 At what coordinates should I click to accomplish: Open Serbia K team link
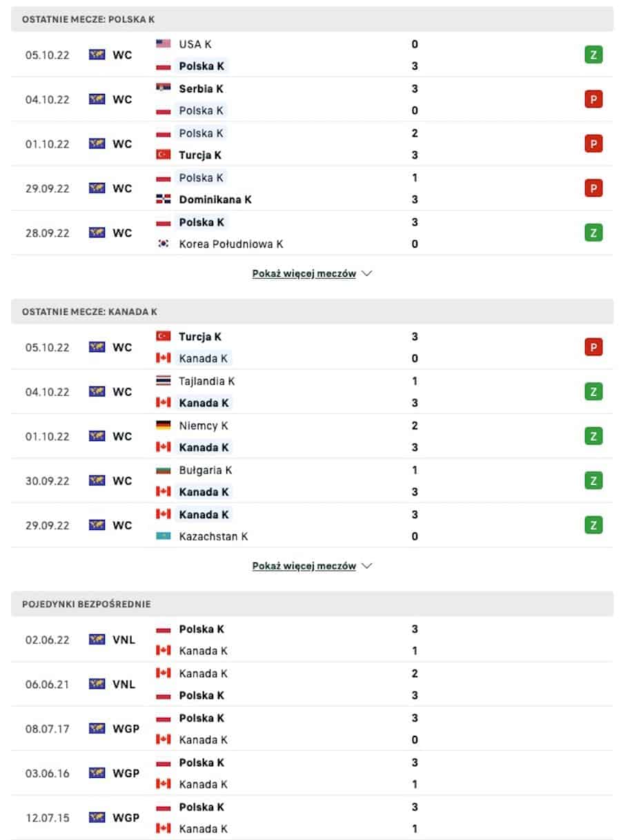tap(201, 88)
